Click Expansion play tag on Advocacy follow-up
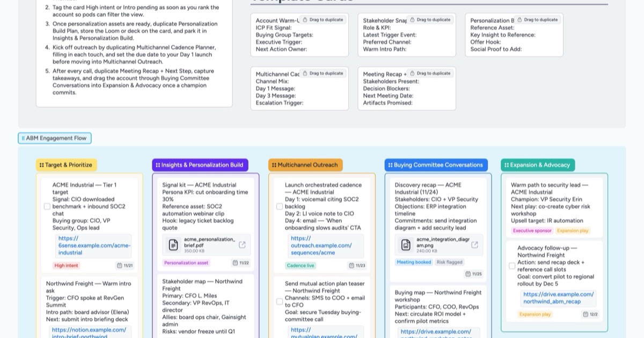 point(535,314)
